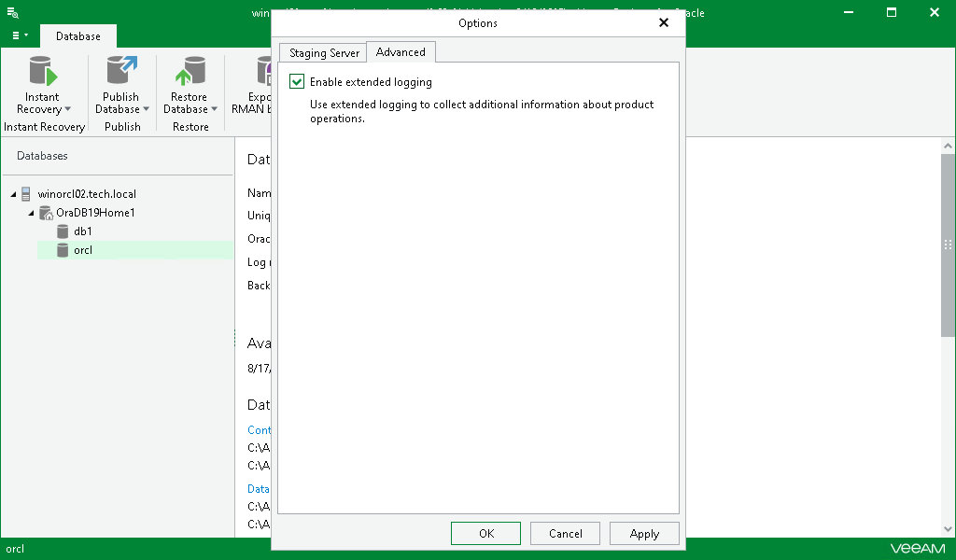Click the application icon in the title bar
The width and height of the screenshot is (956, 560).
[13, 12]
